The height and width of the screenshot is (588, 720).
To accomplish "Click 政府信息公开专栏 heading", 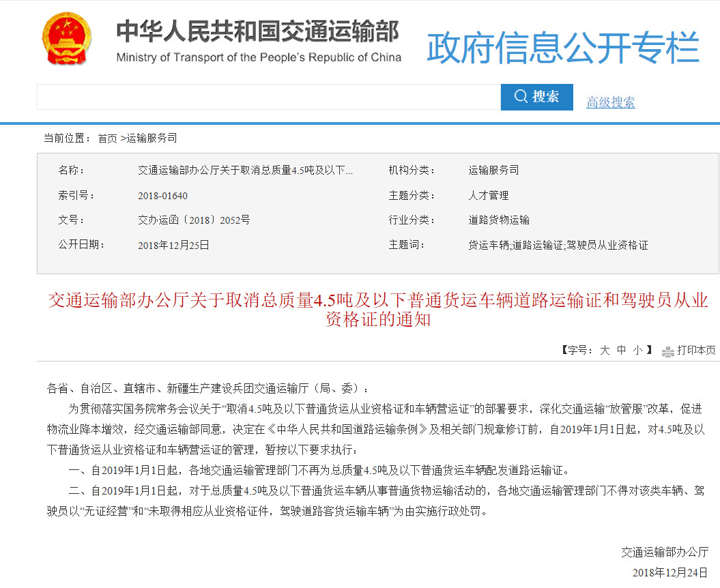I will coord(563,48).
